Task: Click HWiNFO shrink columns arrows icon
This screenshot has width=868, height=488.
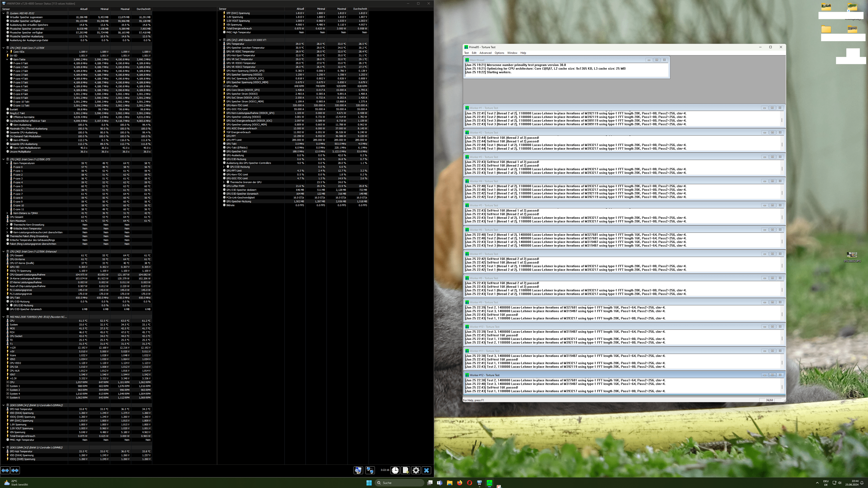Action: 15,470
